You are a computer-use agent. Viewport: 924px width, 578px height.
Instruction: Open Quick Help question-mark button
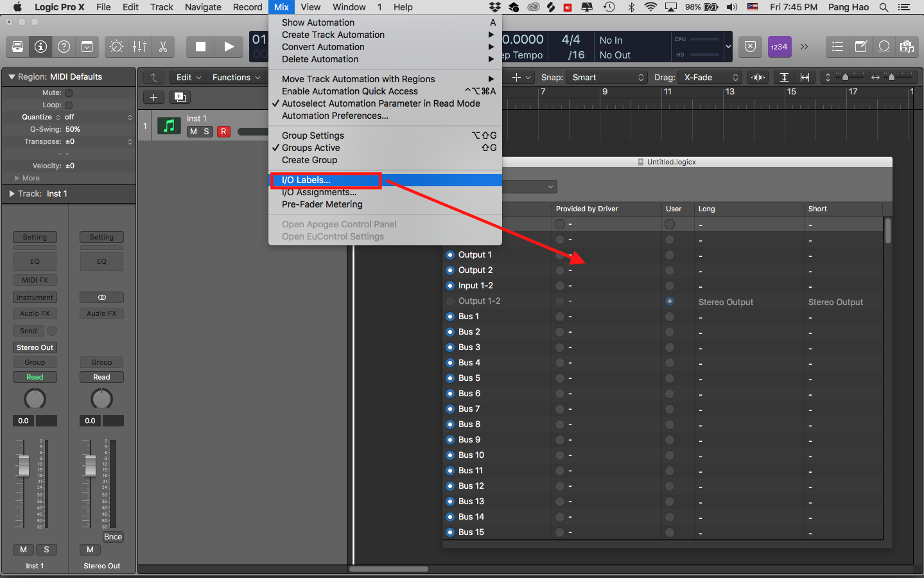[64, 46]
